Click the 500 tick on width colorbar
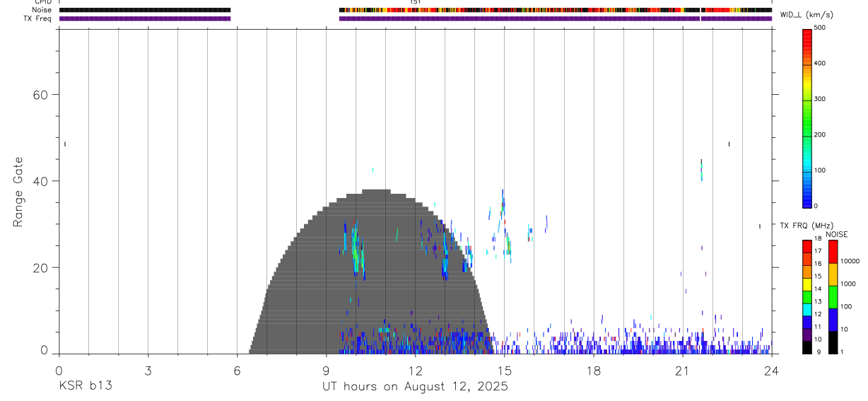 pos(820,28)
